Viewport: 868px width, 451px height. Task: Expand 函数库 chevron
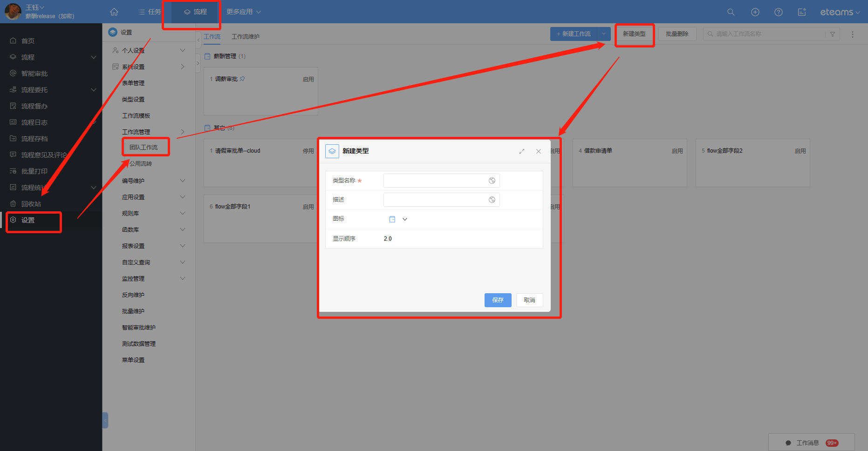(x=183, y=229)
